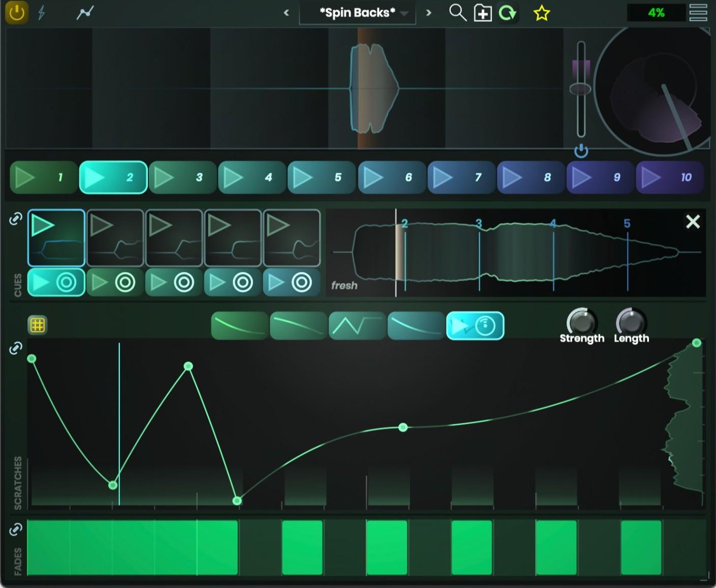
Task: Click the add new preset icon
Action: 482,13
